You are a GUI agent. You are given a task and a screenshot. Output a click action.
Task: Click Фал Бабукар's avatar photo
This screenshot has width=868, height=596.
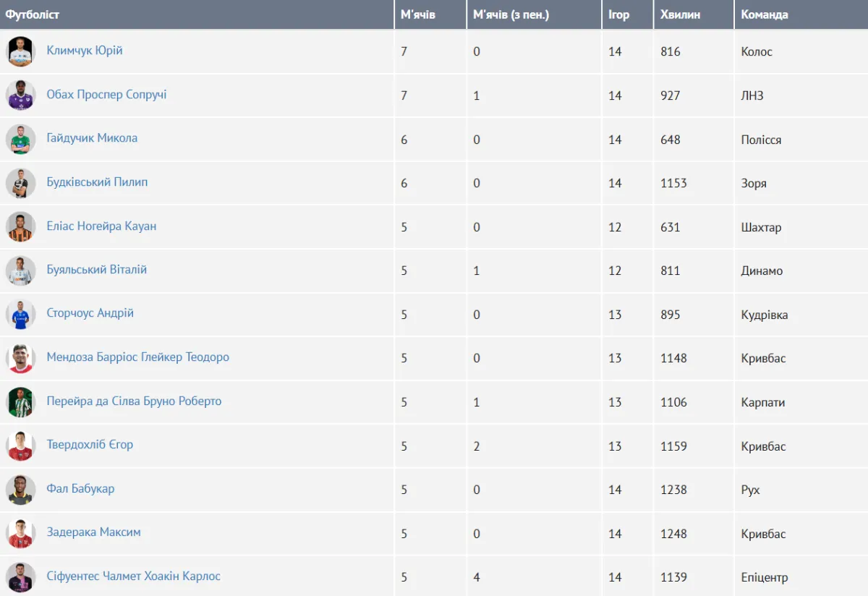[21, 490]
